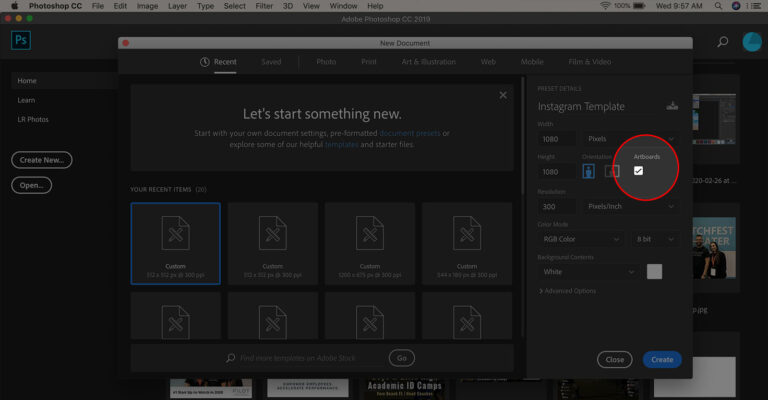Screen dimensions: 768x400
Task: Switch to the Film & Video tab
Action: point(590,62)
